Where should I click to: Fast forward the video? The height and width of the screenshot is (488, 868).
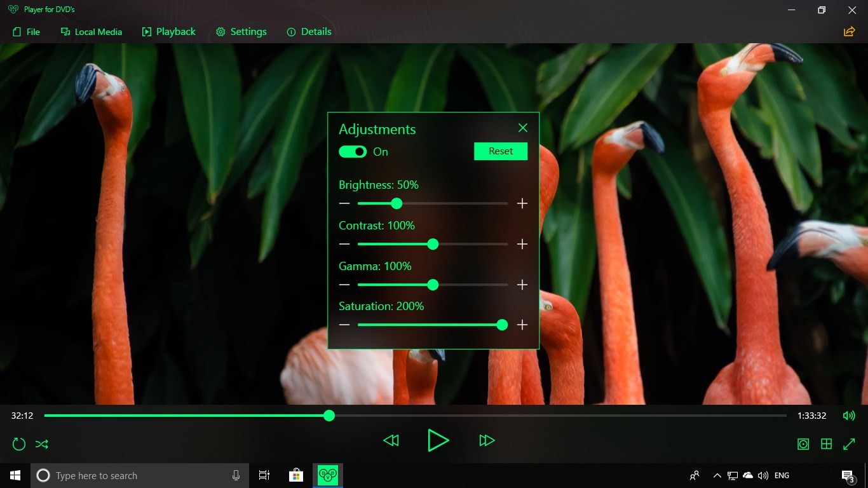tap(487, 440)
